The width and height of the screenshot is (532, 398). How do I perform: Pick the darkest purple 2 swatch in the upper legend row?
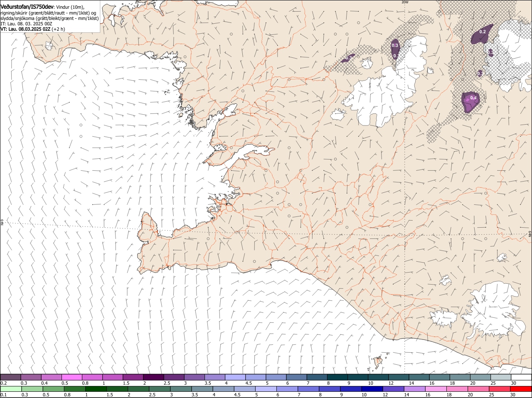pos(153,377)
